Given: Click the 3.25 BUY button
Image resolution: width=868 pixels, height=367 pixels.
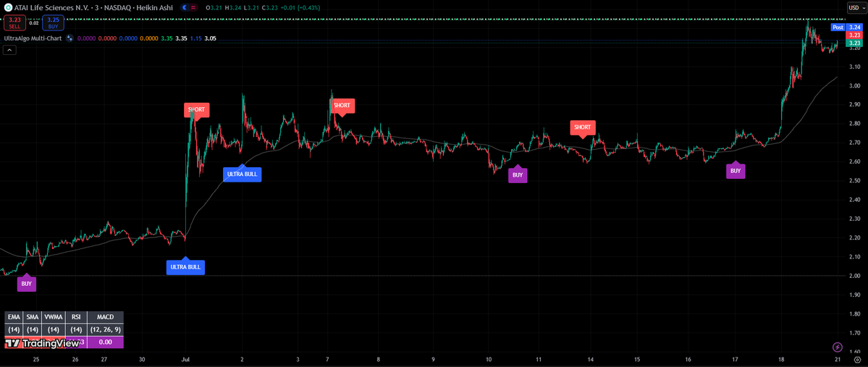Looking at the screenshot, I should click(53, 22).
